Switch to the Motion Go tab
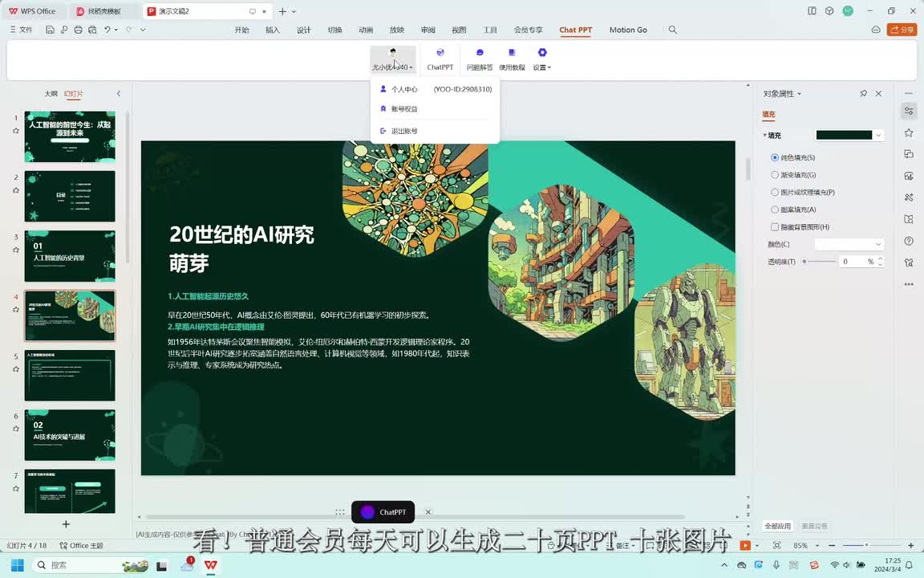The image size is (924, 578). 628,30
